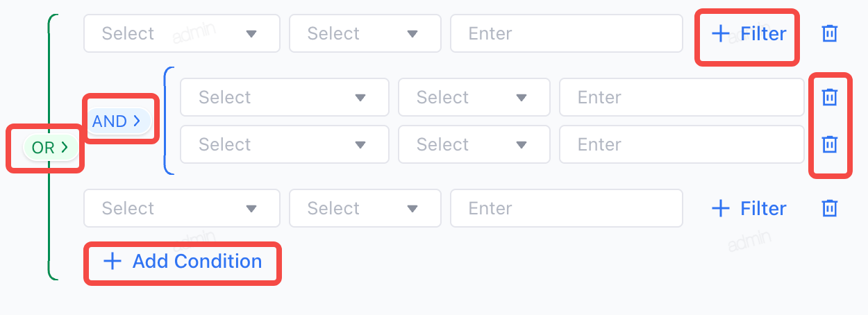Focus the Enter field in top row

click(567, 33)
